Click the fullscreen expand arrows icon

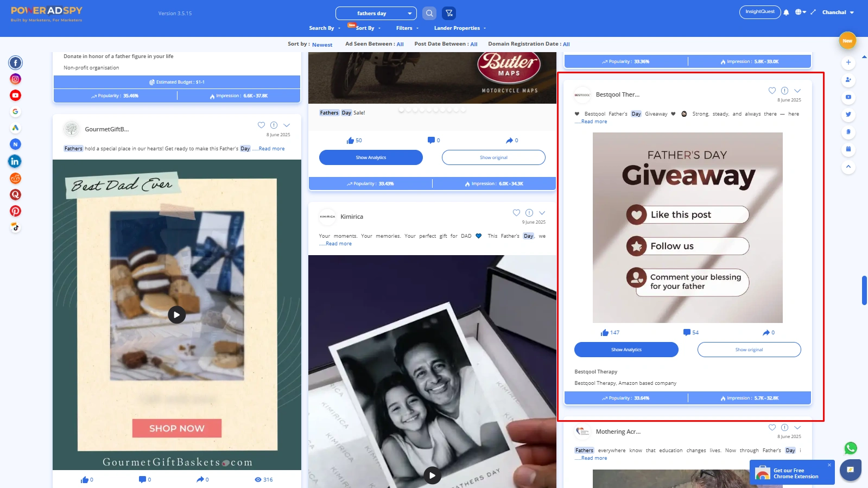tap(813, 12)
